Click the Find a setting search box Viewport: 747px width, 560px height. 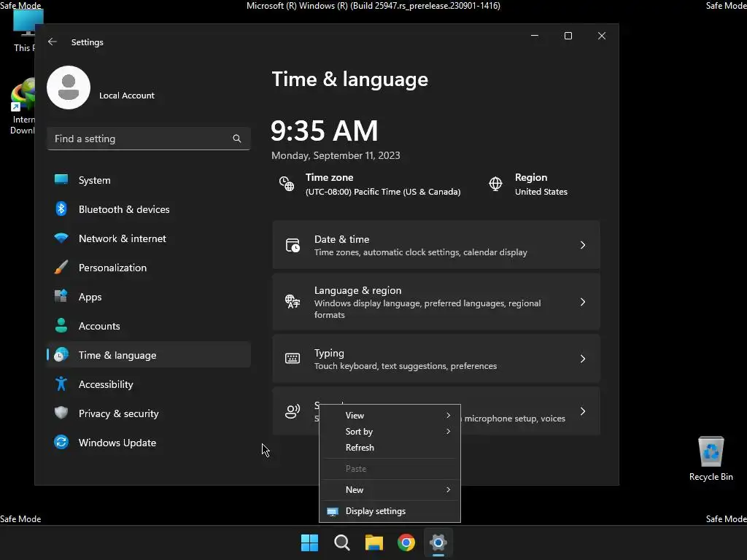149,139
